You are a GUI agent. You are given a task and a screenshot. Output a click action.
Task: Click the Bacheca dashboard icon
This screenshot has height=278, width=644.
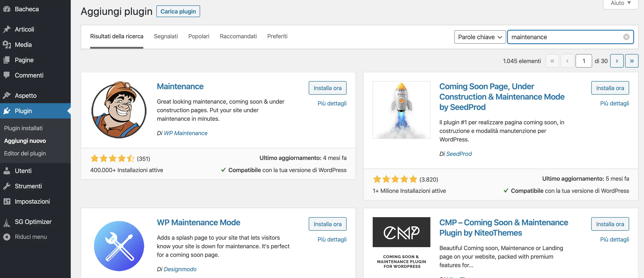[7, 9]
